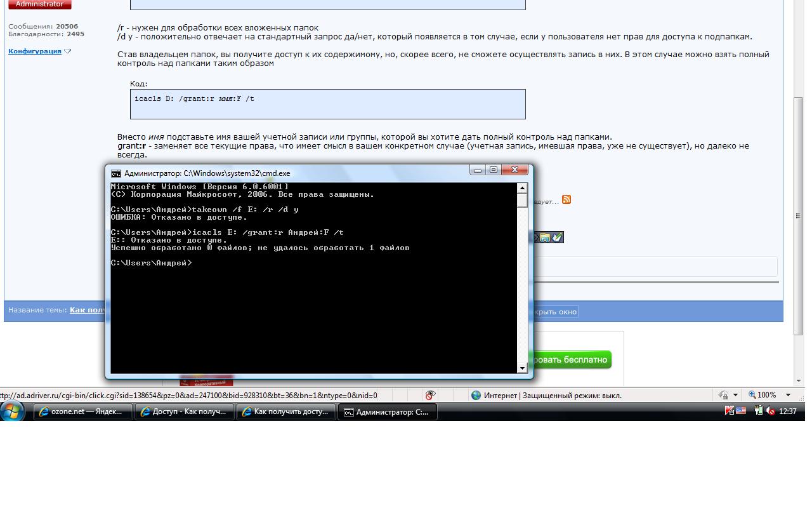Click the Код: label above the code box
This screenshot has height=508, width=812.
pyautogui.click(x=138, y=84)
